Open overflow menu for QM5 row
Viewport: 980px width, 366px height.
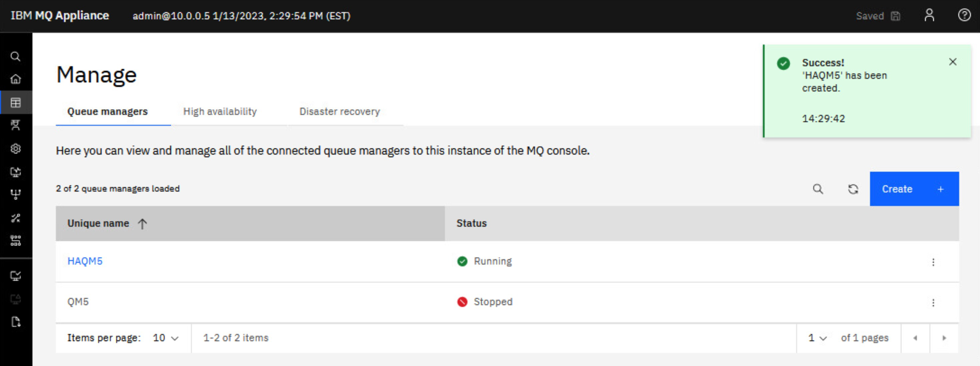(x=933, y=303)
